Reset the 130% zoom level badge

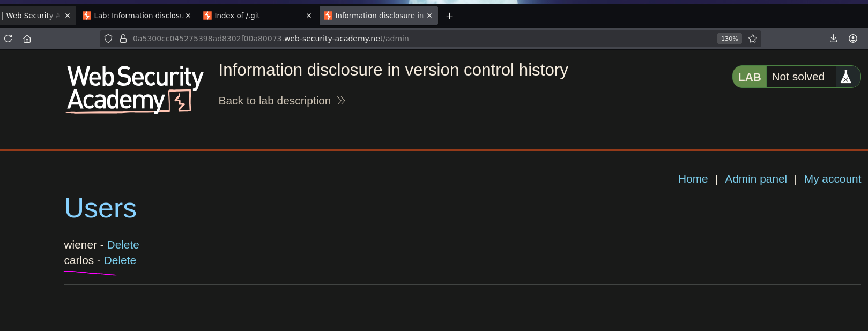(x=729, y=39)
